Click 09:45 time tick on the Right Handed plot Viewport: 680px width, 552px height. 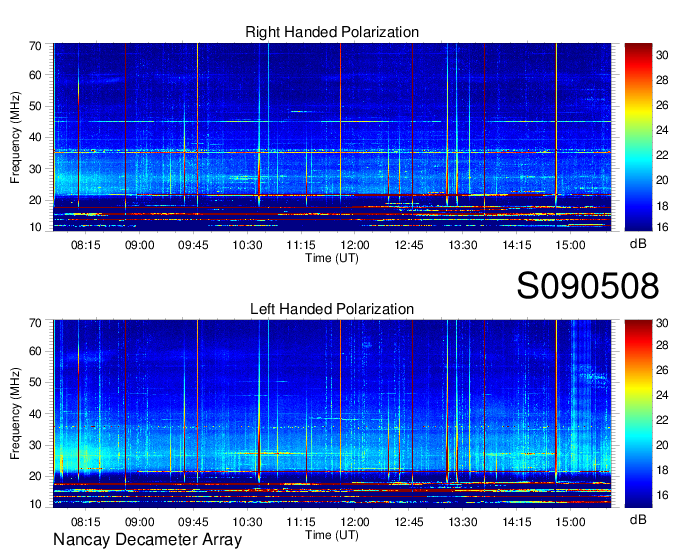[193, 245]
